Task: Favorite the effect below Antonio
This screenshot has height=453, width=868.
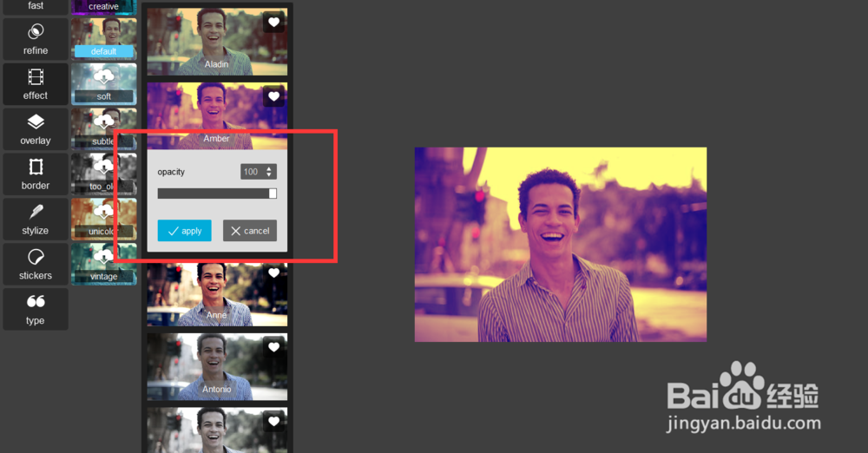Action: click(x=274, y=422)
